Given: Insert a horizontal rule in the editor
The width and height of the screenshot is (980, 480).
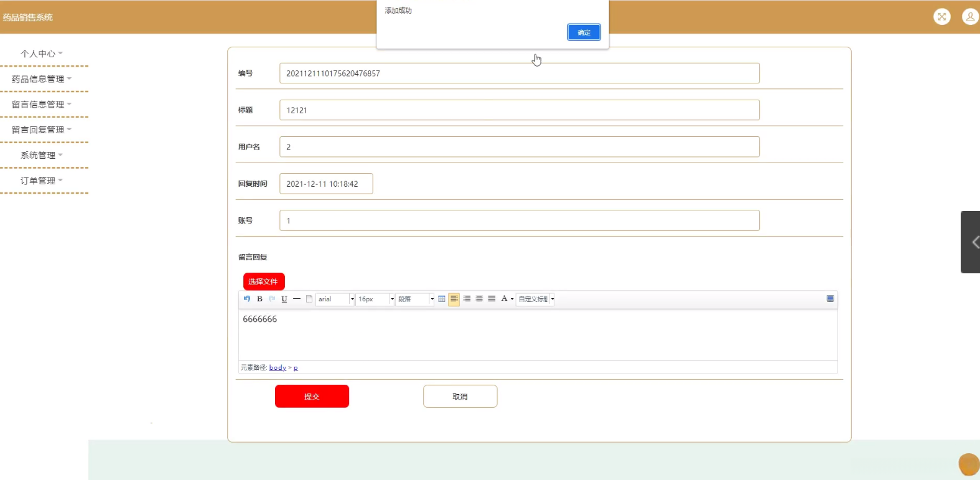Looking at the screenshot, I should [297, 299].
